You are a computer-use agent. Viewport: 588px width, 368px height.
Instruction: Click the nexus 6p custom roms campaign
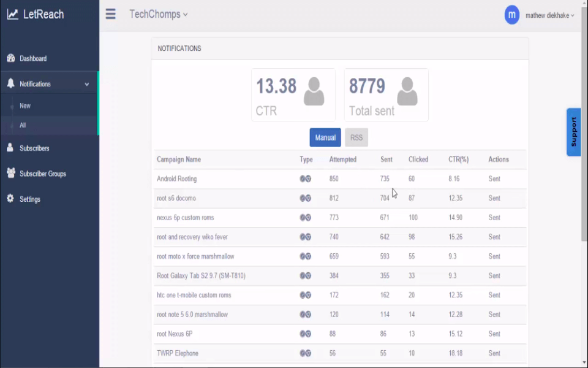coord(185,217)
